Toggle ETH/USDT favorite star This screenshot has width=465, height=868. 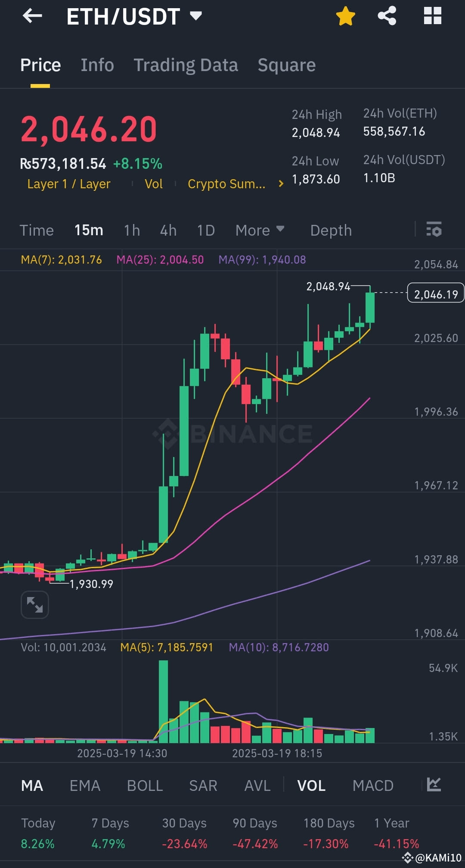click(x=345, y=16)
